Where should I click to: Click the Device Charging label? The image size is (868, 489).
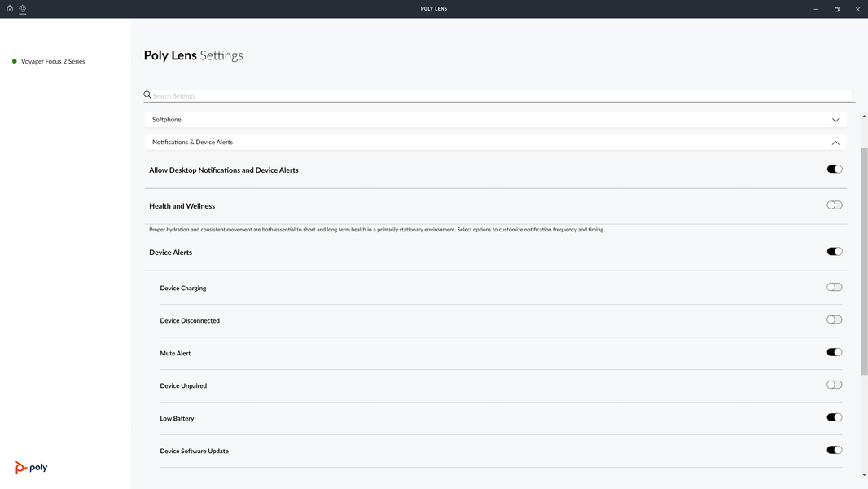tap(182, 289)
